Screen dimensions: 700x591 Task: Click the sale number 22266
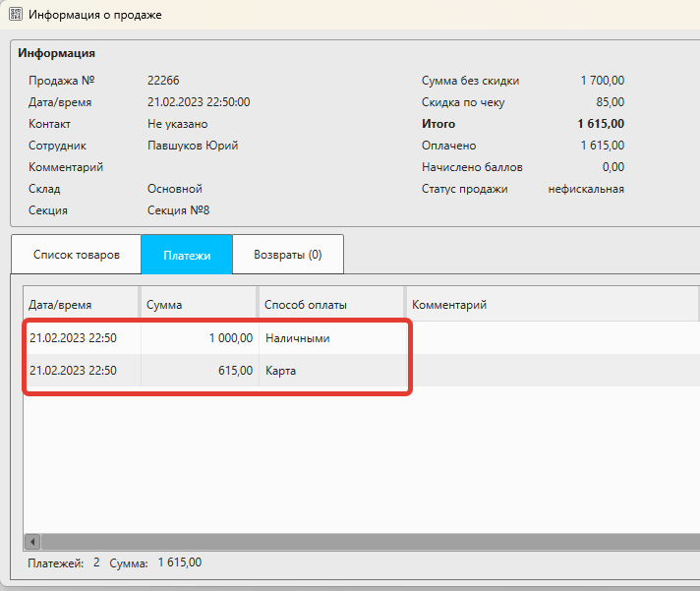[x=163, y=81]
